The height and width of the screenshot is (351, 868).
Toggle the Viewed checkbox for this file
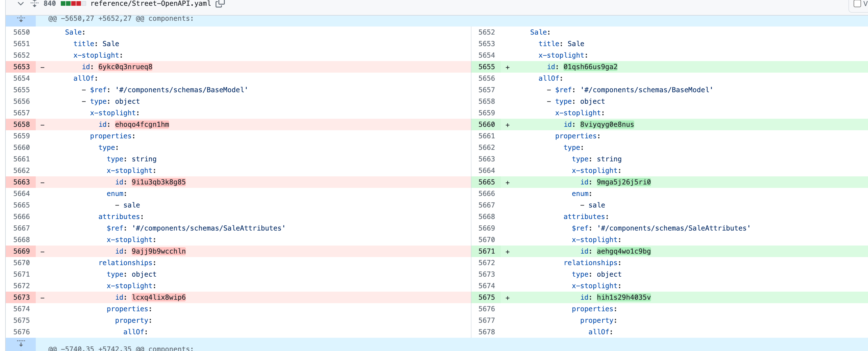(857, 4)
